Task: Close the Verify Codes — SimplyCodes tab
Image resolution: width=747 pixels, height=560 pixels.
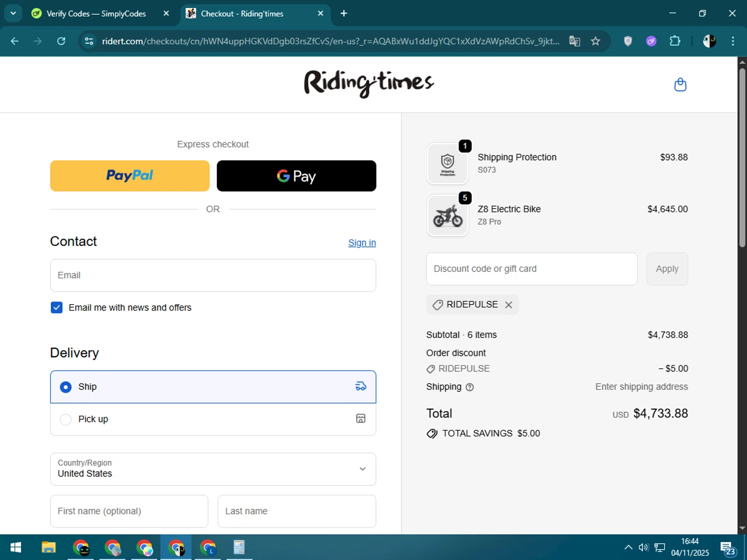Action: (166, 13)
